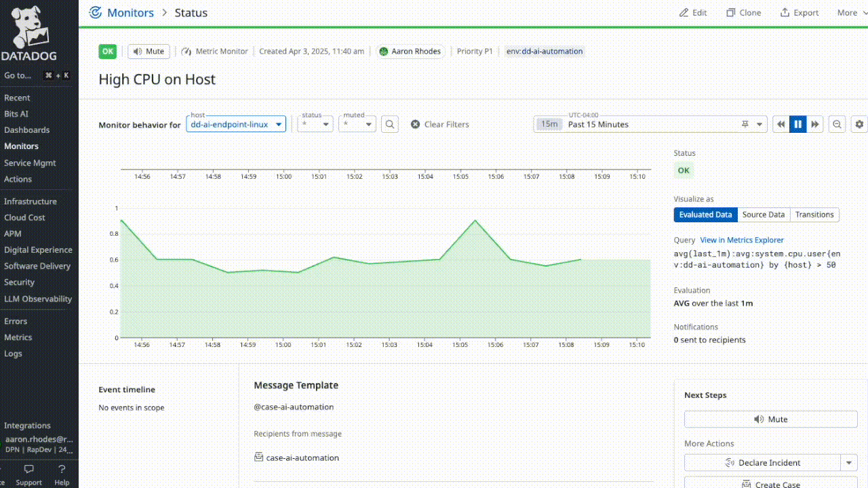Open APM in the sidebar
Image resolution: width=868 pixels, height=488 pixels.
pos(13,234)
